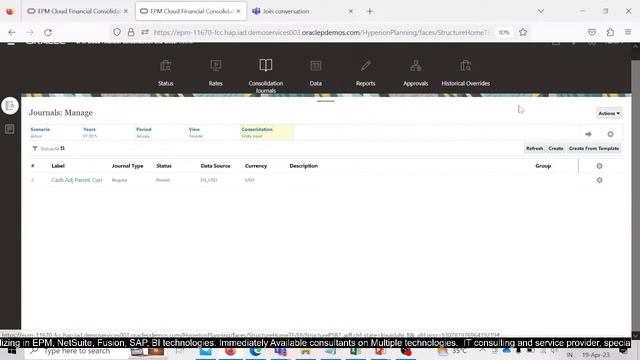Click the 19-Apr-23 taskbar date

(x=596, y=355)
